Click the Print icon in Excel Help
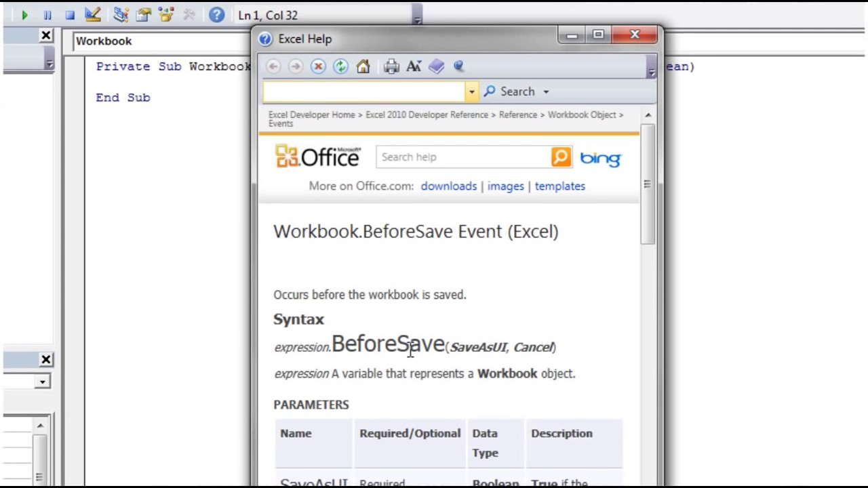The image size is (868, 488). 391,66
